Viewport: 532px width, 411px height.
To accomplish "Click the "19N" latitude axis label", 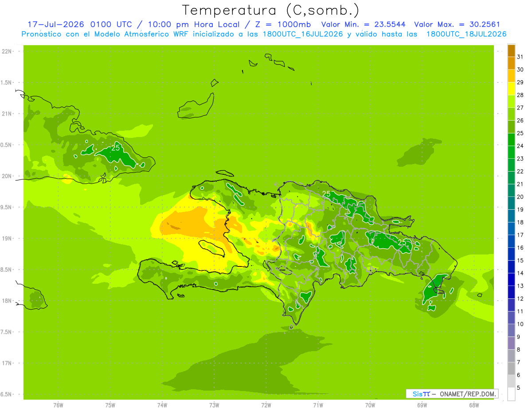I will tap(6, 239).
